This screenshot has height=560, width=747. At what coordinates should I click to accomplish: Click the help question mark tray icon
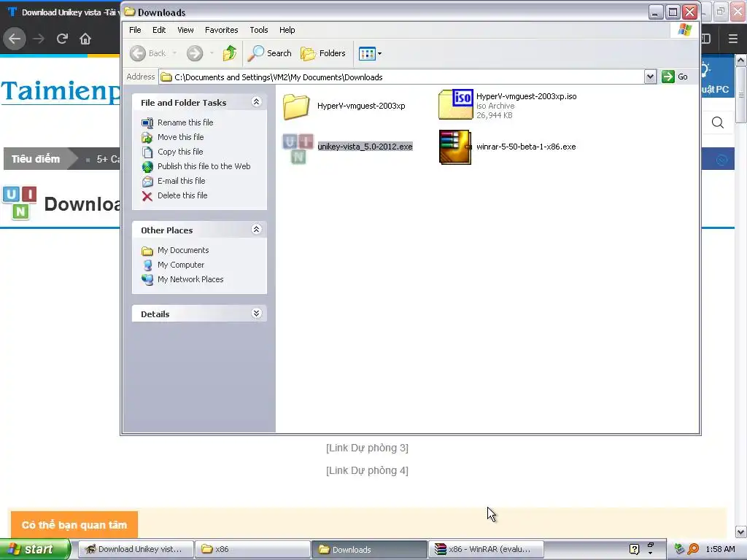click(x=634, y=550)
